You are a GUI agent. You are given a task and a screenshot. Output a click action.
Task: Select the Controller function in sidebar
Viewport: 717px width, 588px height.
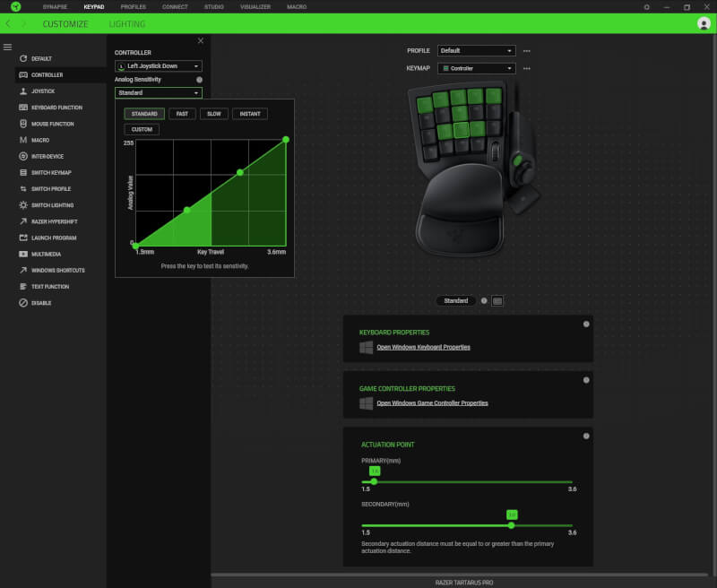pyautogui.click(x=60, y=75)
